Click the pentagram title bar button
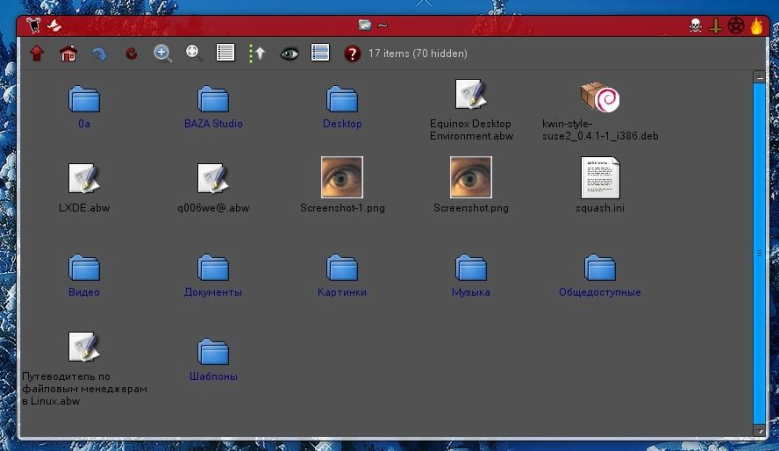The width and height of the screenshot is (779, 451). (736, 26)
